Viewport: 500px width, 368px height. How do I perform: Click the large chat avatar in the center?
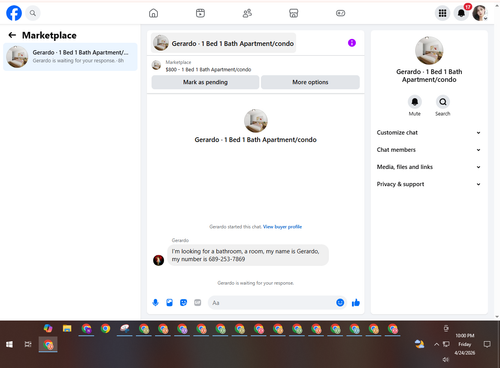tap(256, 121)
